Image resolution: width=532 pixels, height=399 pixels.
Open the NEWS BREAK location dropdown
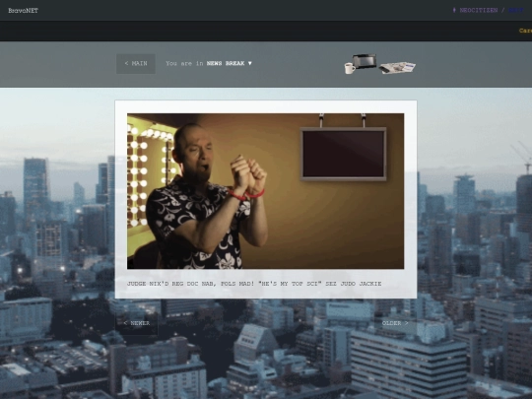click(x=230, y=63)
